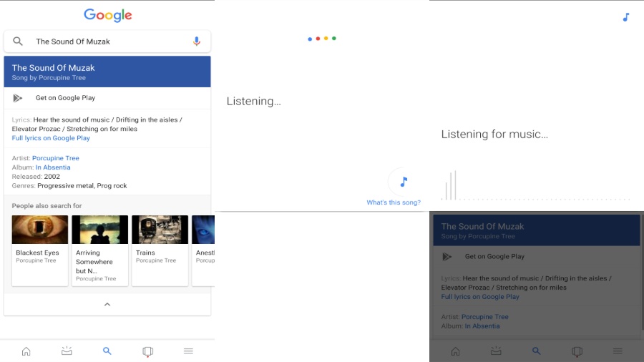Click the Listening... text
This screenshot has height=362, width=644.
pos(254,101)
